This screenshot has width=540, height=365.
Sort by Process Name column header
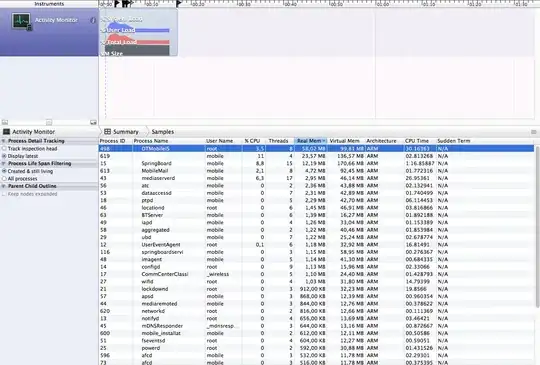(x=169, y=141)
